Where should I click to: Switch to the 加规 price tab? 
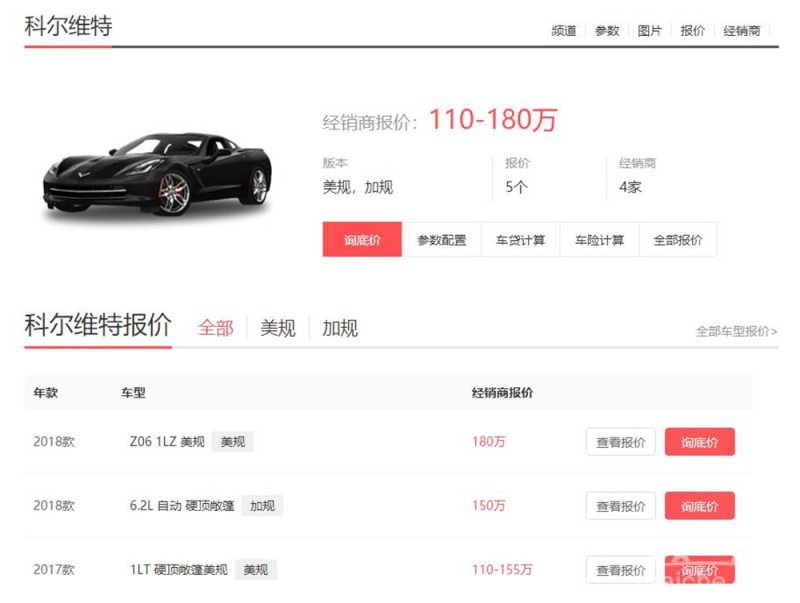click(340, 328)
